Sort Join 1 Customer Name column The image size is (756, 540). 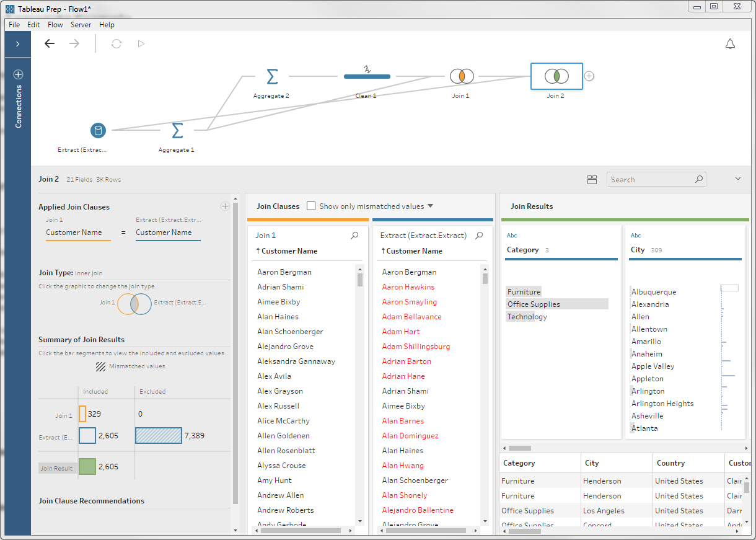287,251
